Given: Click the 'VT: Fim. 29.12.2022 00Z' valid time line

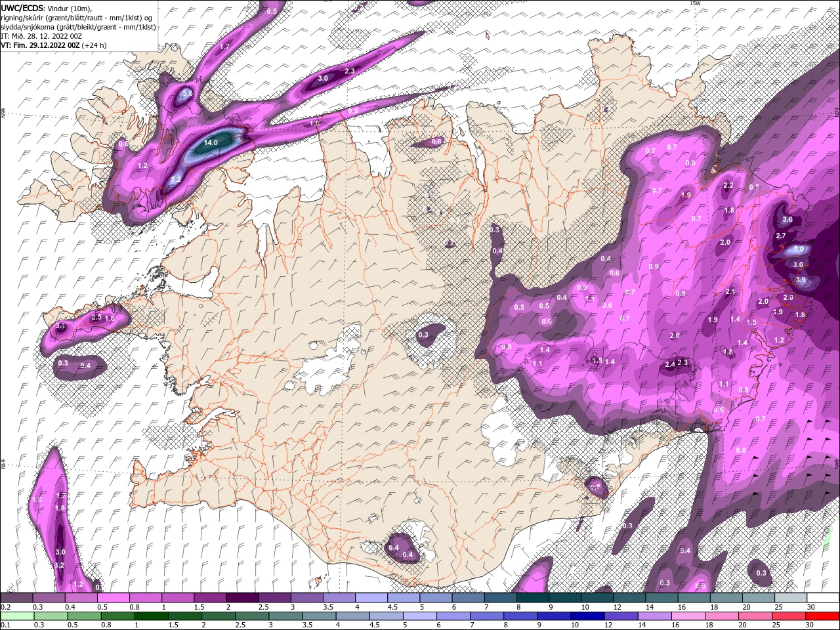Looking at the screenshot, I should (40, 45).
